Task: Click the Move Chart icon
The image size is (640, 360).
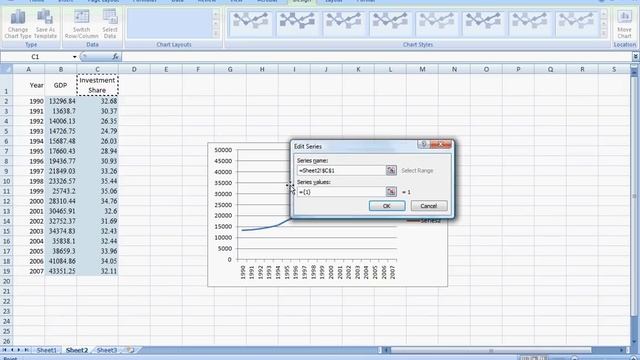Action: click(624, 24)
